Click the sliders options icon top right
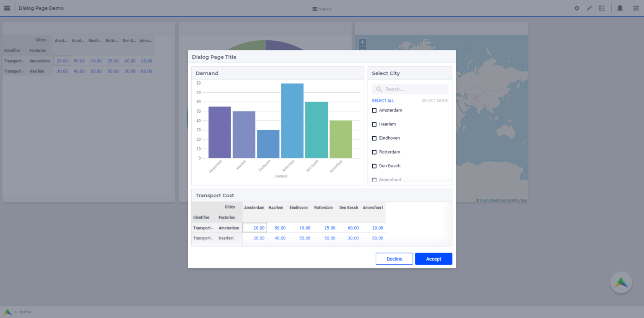The width and height of the screenshot is (644, 318). tap(636, 8)
